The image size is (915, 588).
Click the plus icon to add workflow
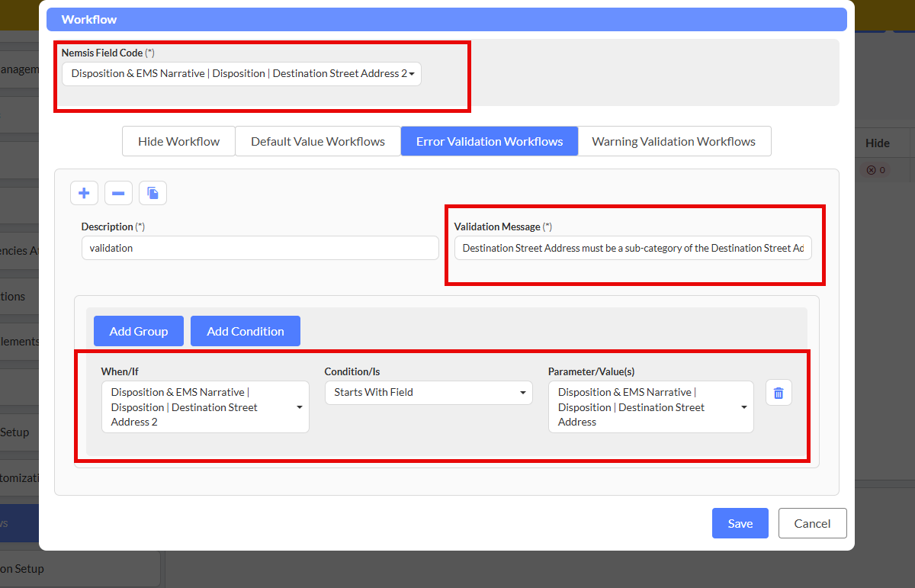(x=84, y=193)
